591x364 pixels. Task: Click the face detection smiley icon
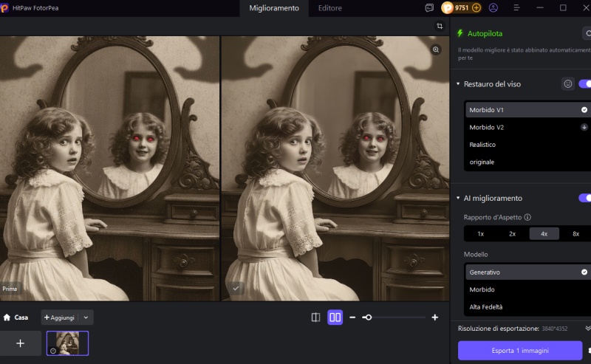567,83
